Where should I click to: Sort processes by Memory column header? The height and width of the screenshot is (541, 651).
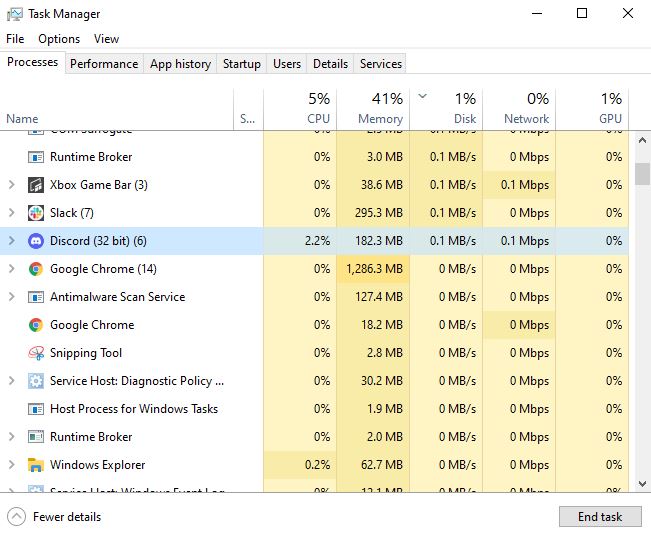coord(373,108)
